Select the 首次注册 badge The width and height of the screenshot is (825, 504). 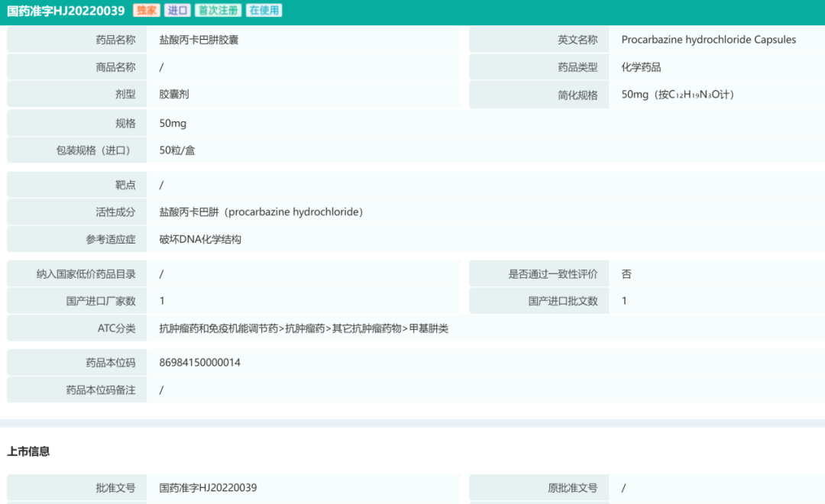pos(220,11)
